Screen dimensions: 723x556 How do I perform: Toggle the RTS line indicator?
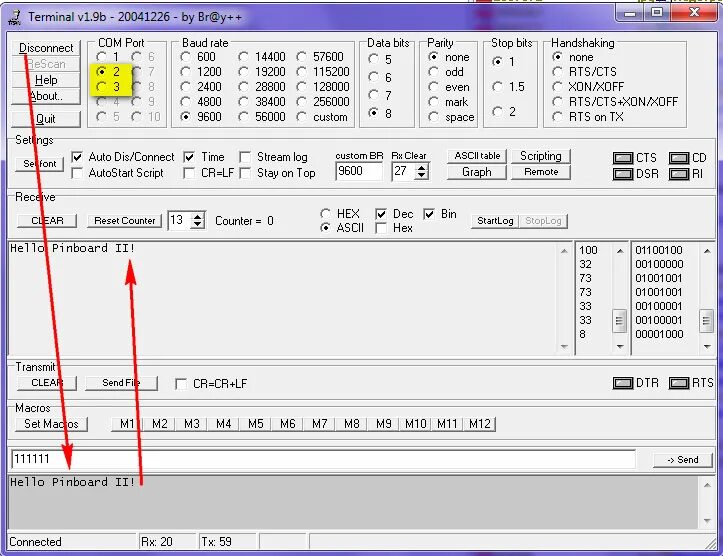coord(679,383)
